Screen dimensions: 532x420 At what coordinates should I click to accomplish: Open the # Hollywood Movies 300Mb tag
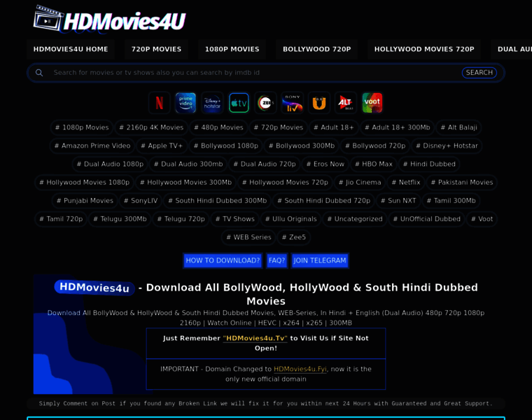click(x=185, y=183)
